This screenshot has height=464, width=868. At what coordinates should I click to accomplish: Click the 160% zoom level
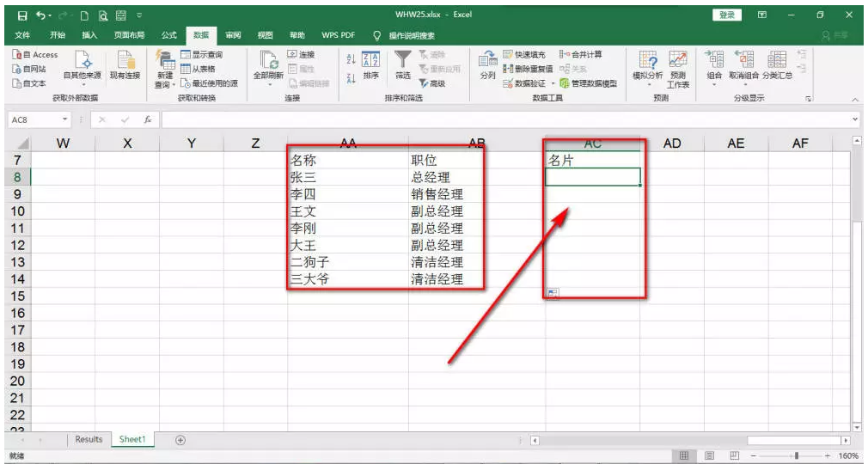click(x=847, y=455)
